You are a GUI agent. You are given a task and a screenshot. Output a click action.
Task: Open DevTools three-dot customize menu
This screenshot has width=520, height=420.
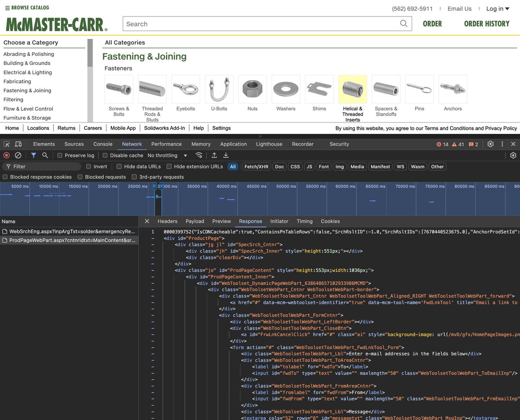[x=502, y=144]
